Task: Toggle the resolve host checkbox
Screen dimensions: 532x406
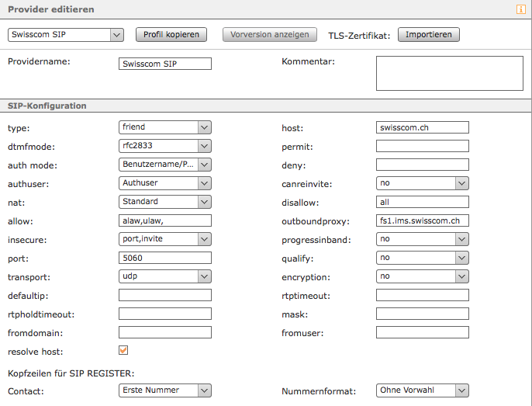Action: point(123,350)
